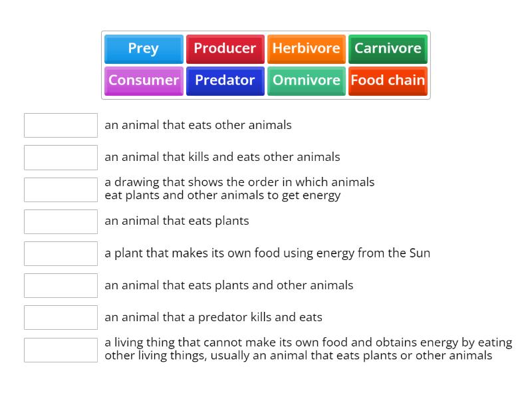Select the Food chain word tile

click(x=388, y=80)
